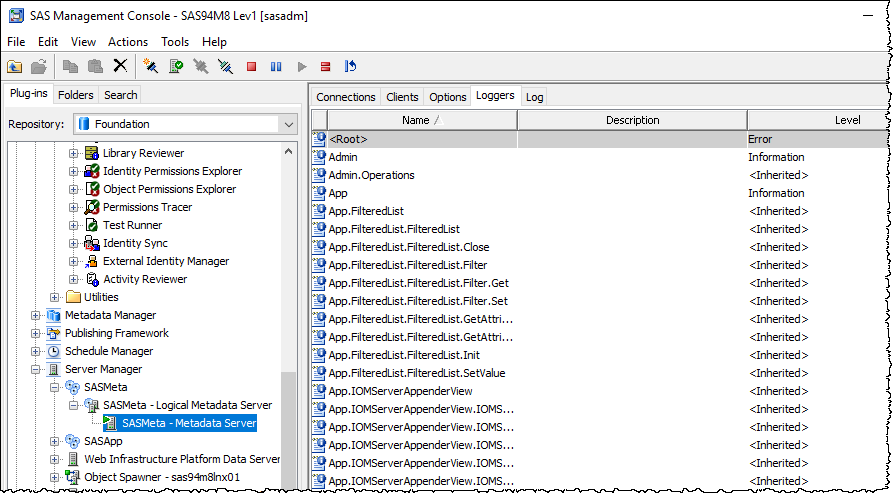Viewport: 894px width, 496px height.
Task: Click the Refresh blue arrow icon
Action: point(350,67)
